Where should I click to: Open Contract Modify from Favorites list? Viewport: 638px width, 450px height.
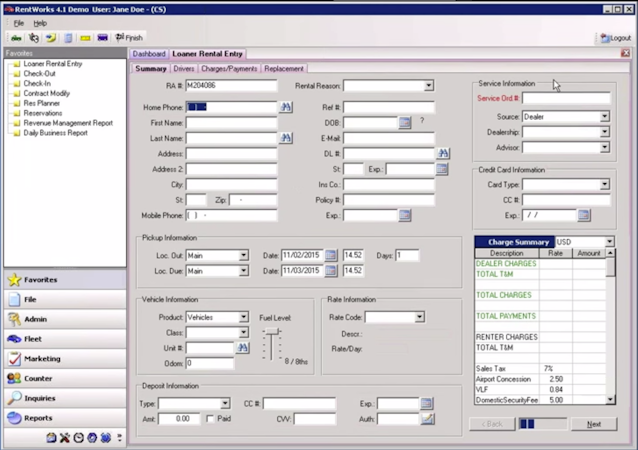[47, 93]
